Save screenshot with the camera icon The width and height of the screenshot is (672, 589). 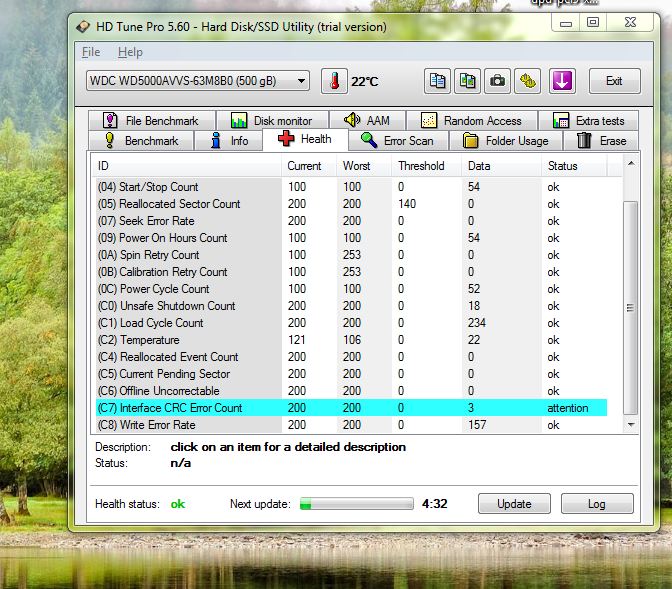point(497,81)
